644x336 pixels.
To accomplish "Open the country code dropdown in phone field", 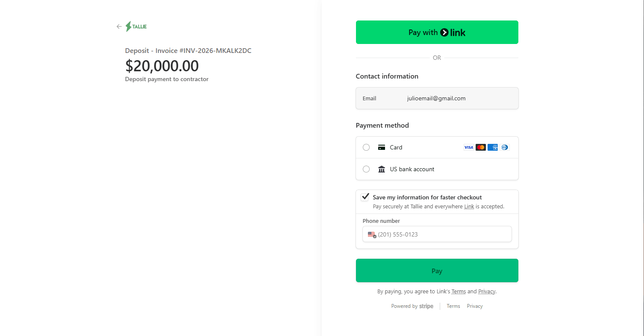I will tap(371, 234).
